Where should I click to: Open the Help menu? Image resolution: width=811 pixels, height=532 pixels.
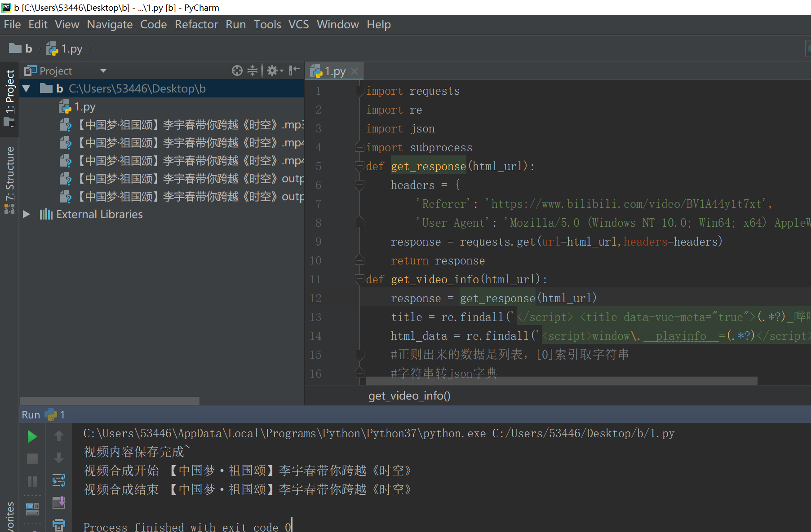378,25
